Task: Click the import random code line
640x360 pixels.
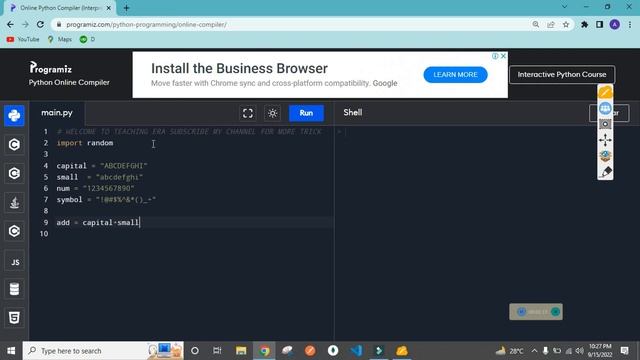Action: tap(85, 143)
